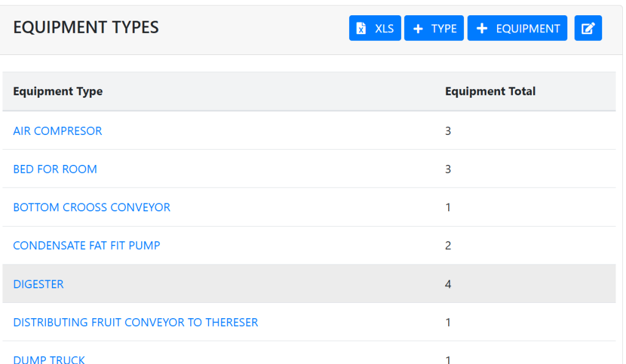Image resolution: width=626 pixels, height=364 pixels.
Task: Open the BED FOR ROOM link
Action: click(x=55, y=169)
